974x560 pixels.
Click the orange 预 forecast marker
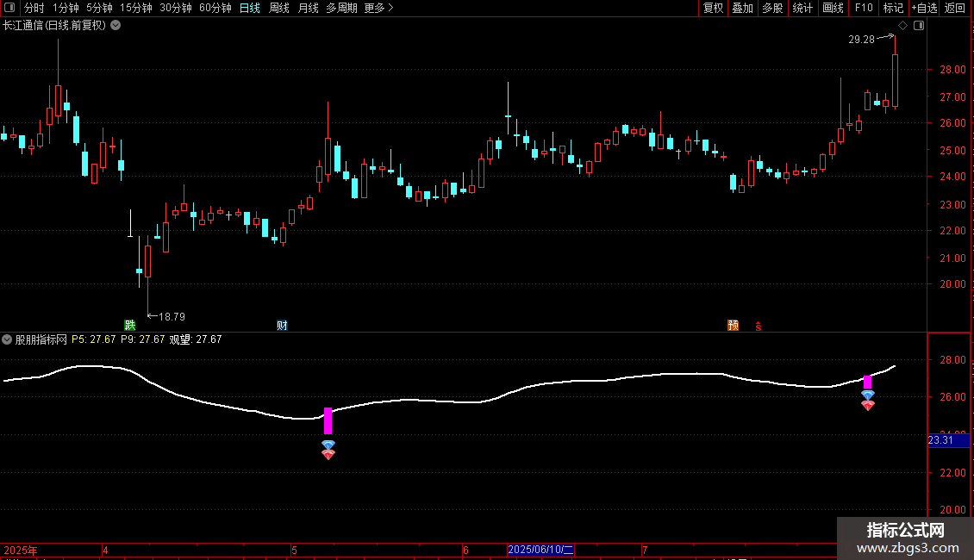click(733, 326)
